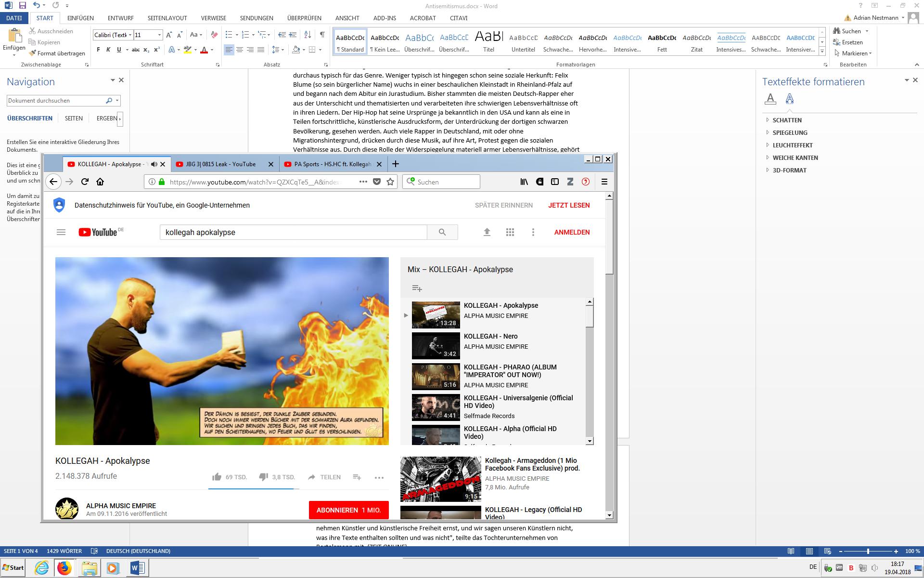The width and height of the screenshot is (924, 578).
Task: Undo last action in Word
Action: coord(37,6)
